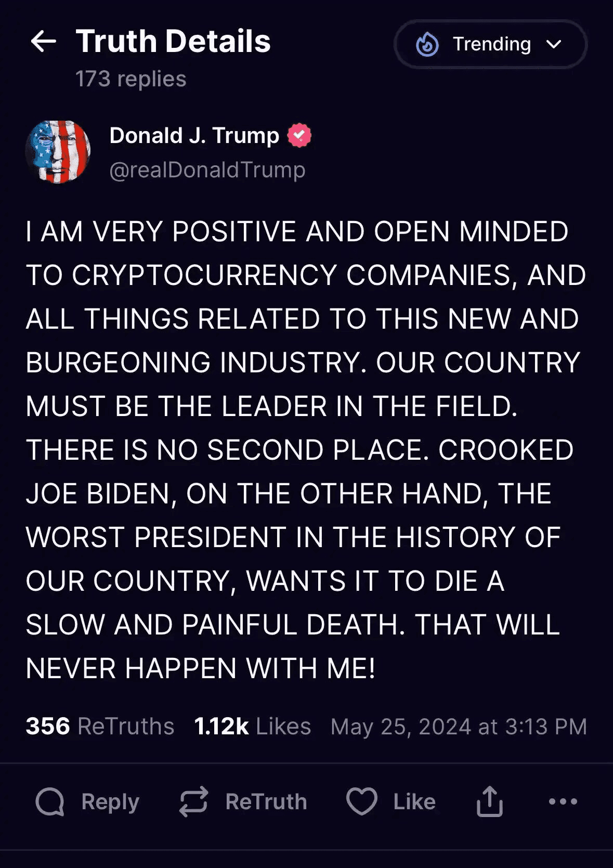
Task: Tap the Reply speech bubble icon
Action: (50, 801)
